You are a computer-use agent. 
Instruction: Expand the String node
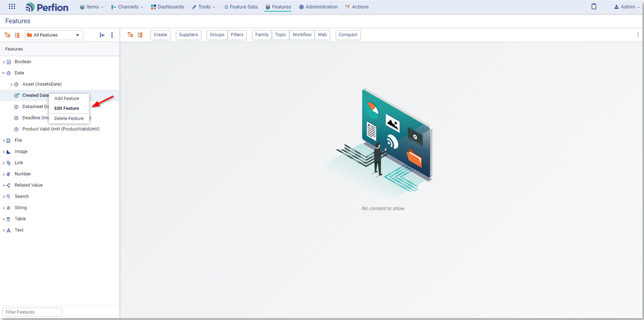pyautogui.click(x=4, y=208)
